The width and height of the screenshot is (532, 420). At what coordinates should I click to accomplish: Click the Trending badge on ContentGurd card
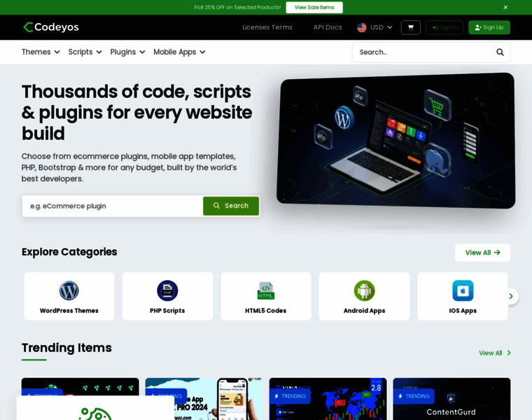tap(414, 396)
